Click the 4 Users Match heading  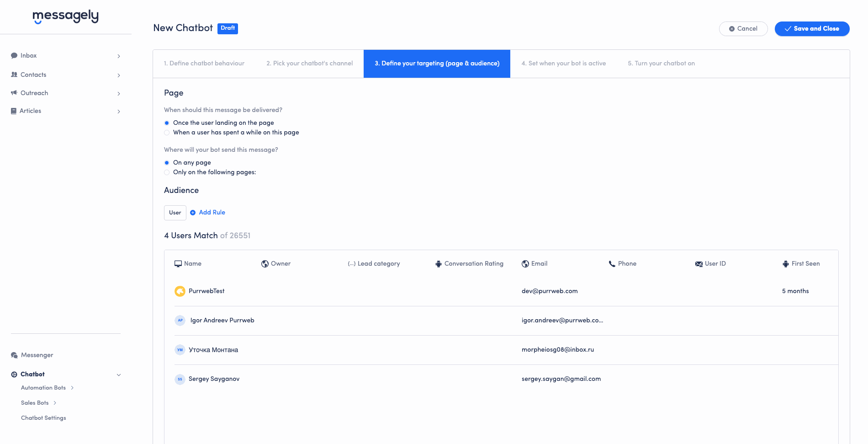pos(191,235)
